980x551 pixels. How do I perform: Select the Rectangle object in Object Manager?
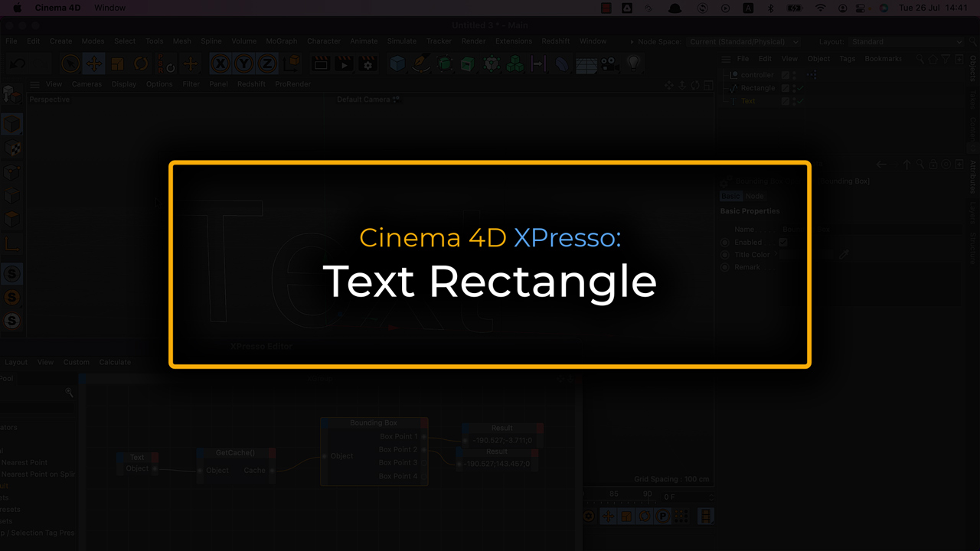coord(757,88)
